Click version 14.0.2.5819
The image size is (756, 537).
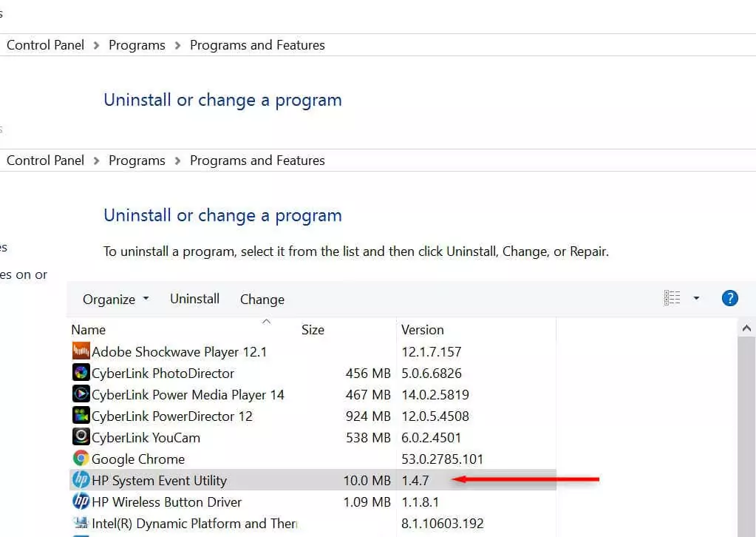pyautogui.click(x=435, y=395)
